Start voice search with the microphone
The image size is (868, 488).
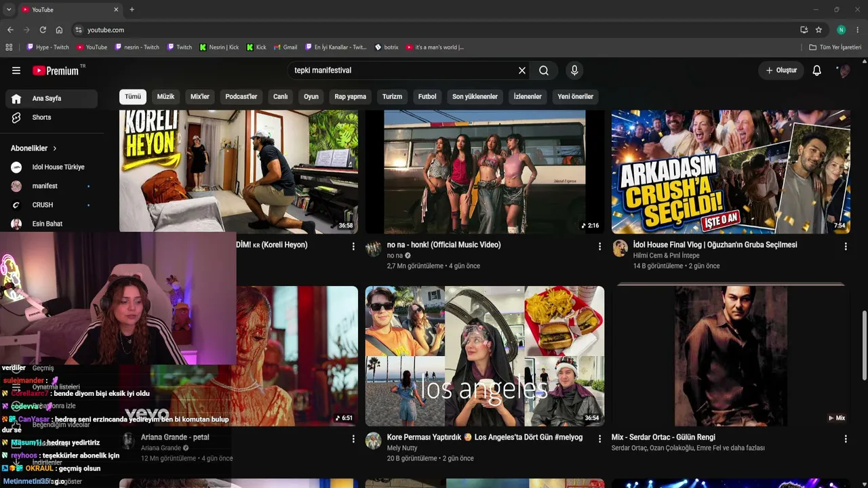(x=574, y=70)
